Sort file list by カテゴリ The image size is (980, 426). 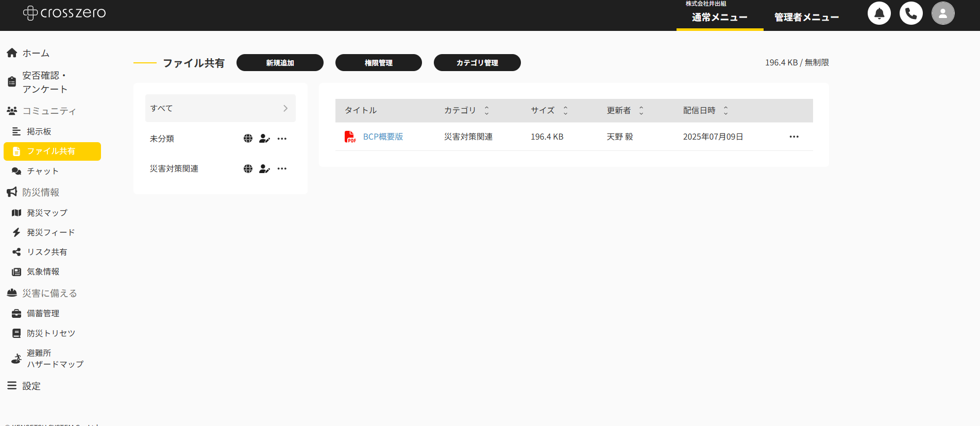click(486, 110)
